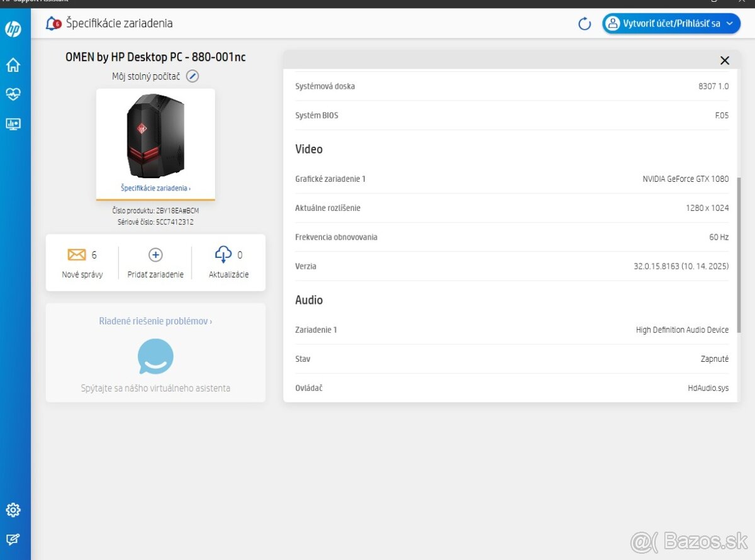Screen dimensions: 755x560
Task: Click the virtual assistant chat bubble
Action: tap(155, 357)
